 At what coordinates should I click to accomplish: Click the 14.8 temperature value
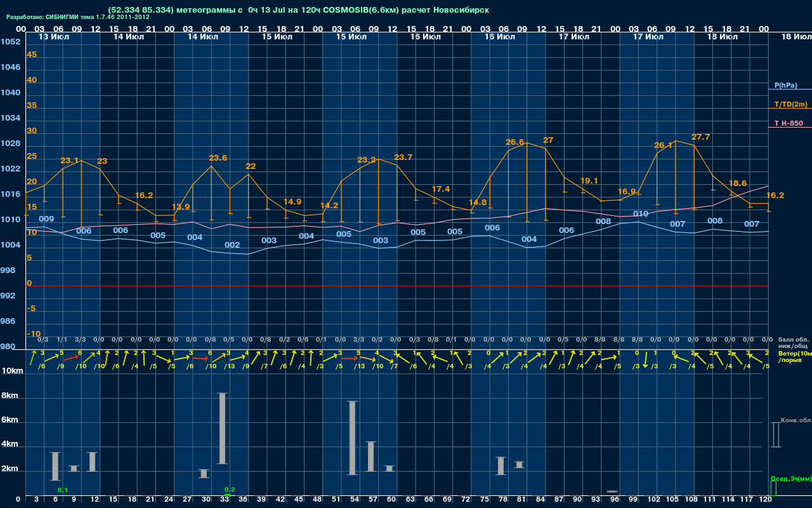478,203
